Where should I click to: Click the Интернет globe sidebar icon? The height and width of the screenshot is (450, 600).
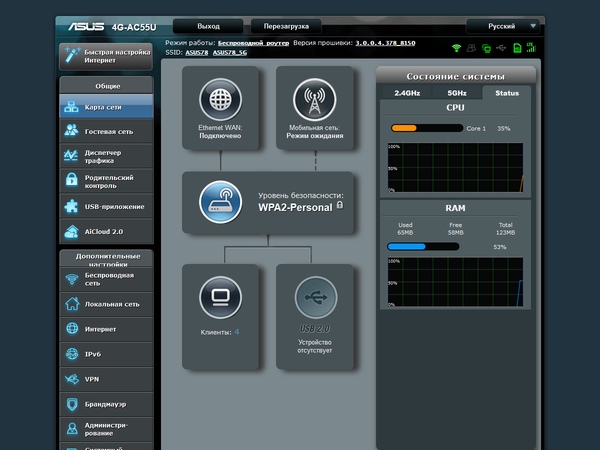click(72, 329)
